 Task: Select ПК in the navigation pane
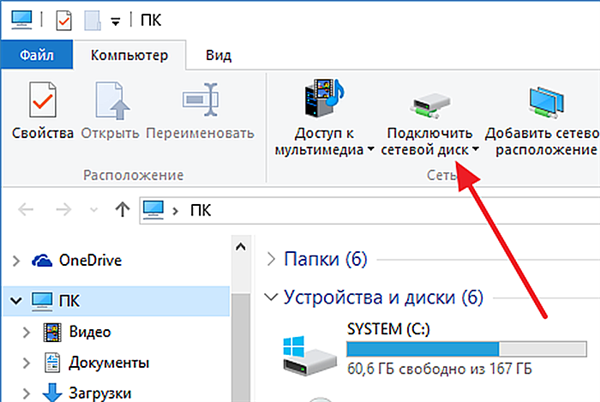pyautogui.click(x=116, y=301)
